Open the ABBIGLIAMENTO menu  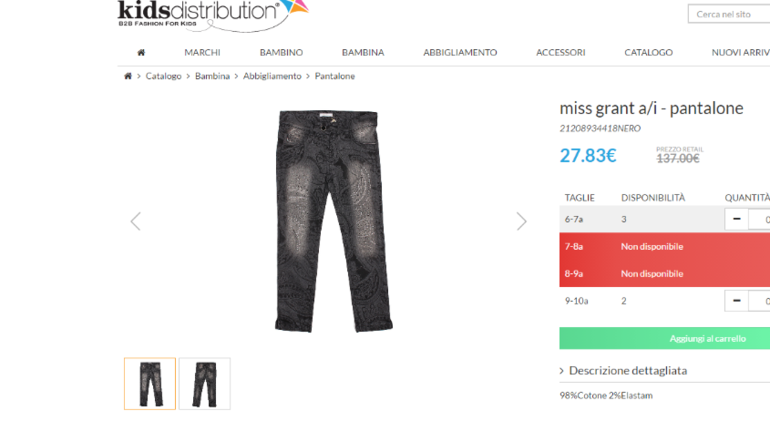point(460,53)
